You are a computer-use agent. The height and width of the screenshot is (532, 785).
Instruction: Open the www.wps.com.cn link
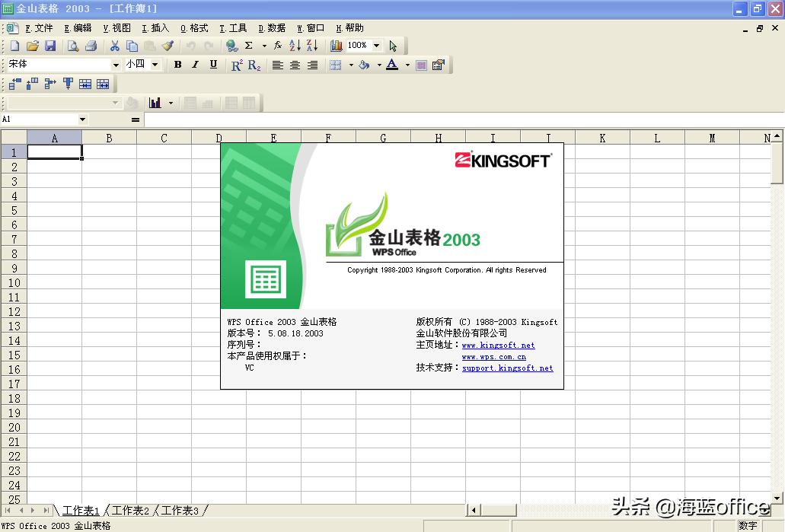click(493, 357)
